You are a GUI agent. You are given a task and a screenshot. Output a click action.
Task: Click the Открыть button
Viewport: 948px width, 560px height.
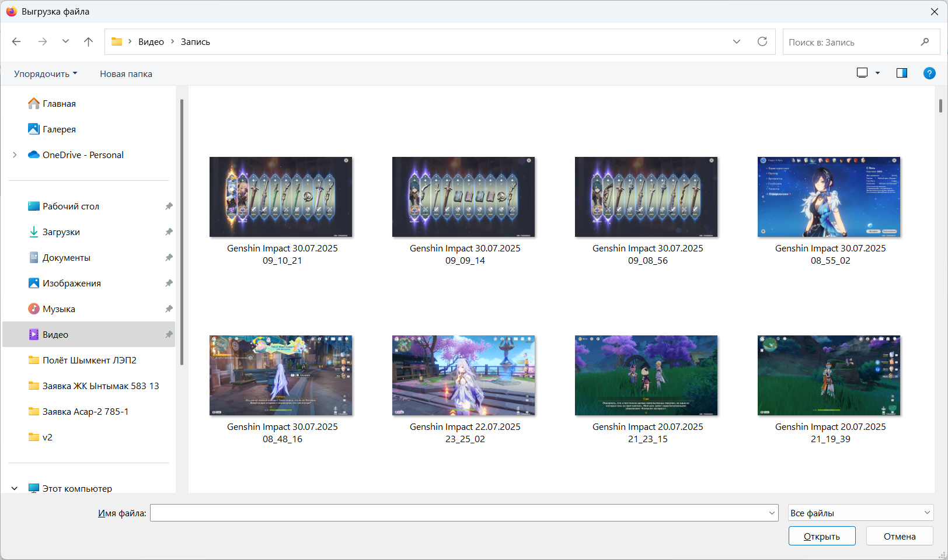tap(822, 536)
